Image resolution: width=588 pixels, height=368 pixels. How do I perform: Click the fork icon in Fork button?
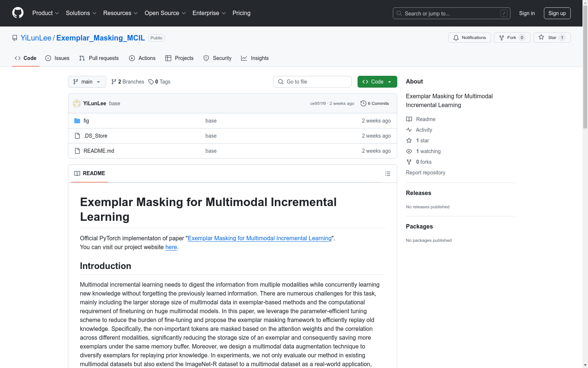[x=502, y=38]
